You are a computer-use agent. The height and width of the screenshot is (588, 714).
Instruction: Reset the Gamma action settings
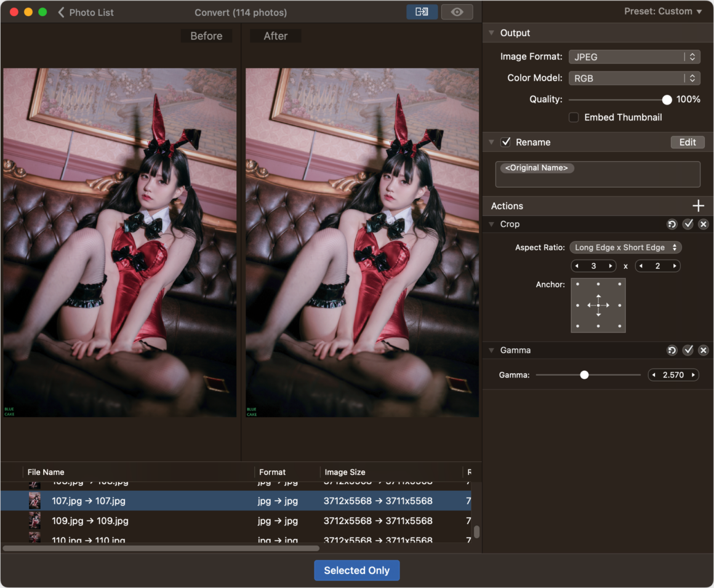click(x=672, y=350)
